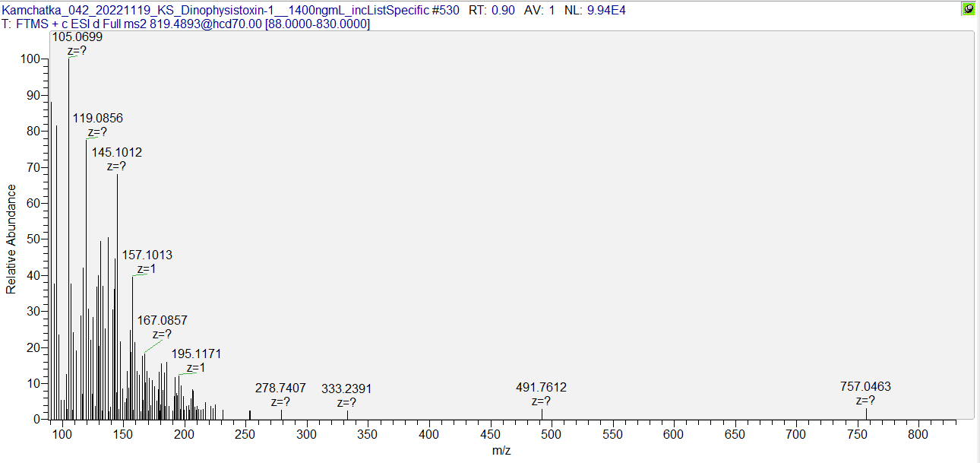
Task: Select the 757.0463 peak label
Action: coord(865,387)
